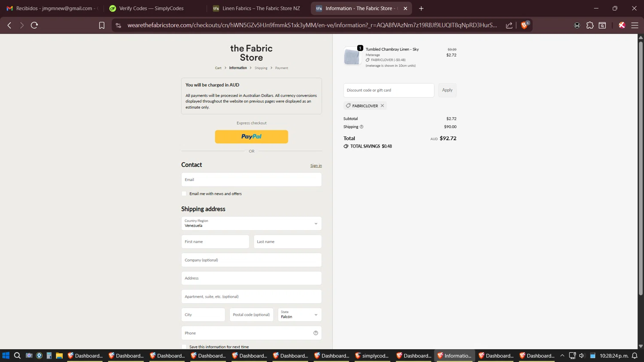The height and width of the screenshot is (362, 644).
Task: Open the browser hamburger menu
Action: point(635,25)
